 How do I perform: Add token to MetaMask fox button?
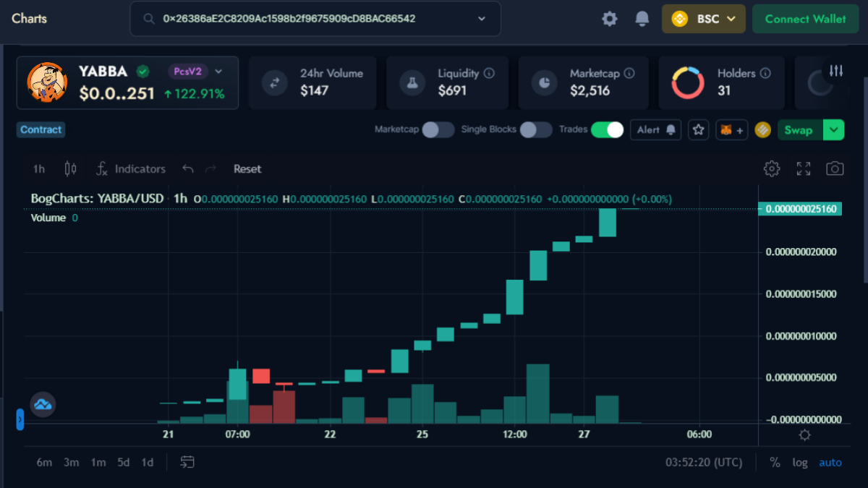click(731, 130)
